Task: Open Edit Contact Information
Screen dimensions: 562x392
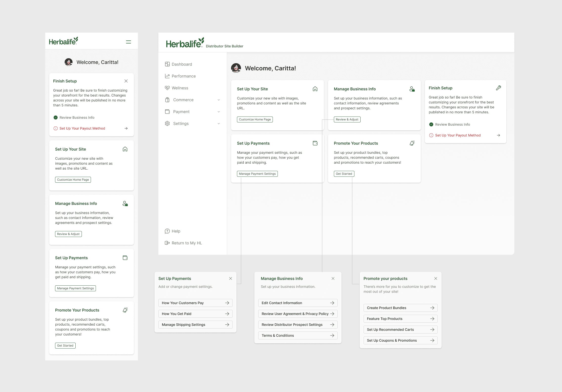Action: pyautogui.click(x=298, y=303)
